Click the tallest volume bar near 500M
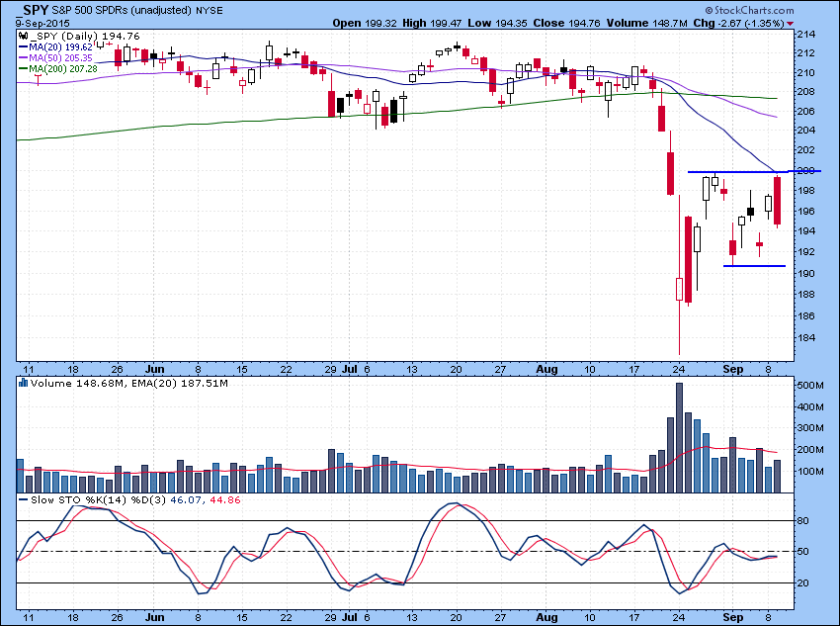This screenshot has height=626, width=840. point(679,437)
